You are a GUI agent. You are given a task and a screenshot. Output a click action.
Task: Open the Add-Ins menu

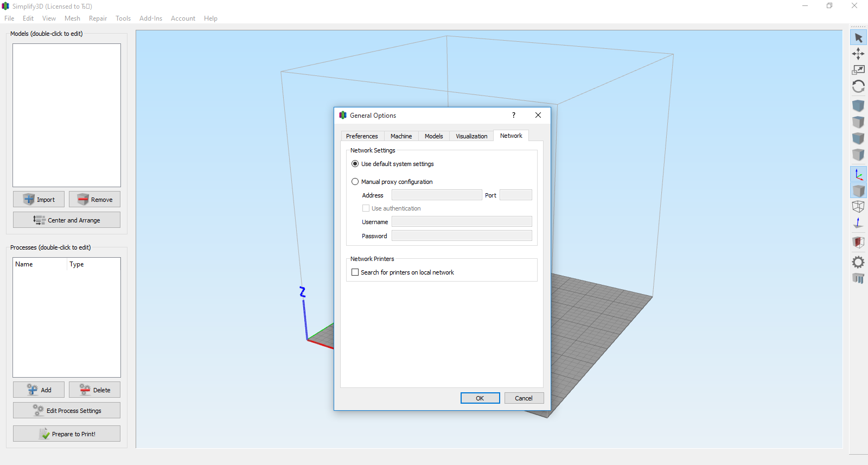coord(151,18)
